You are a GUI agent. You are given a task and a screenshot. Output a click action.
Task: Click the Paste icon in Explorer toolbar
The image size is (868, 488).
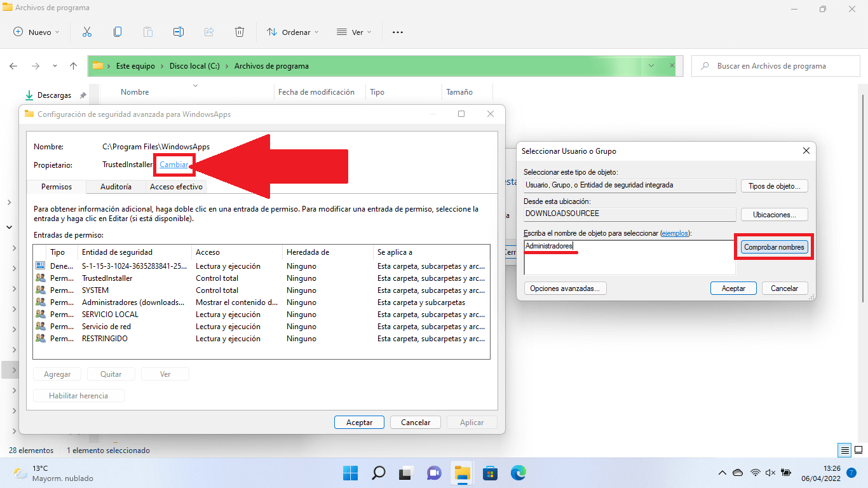point(148,32)
